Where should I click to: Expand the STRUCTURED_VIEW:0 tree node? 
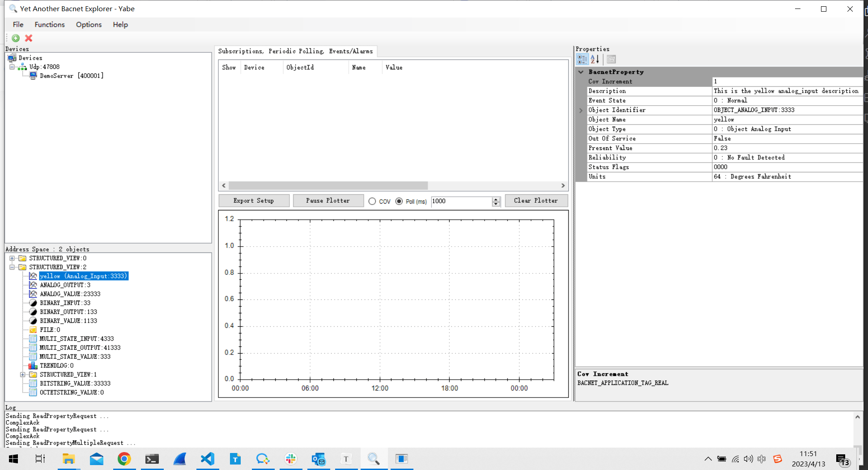(x=12, y=258)
